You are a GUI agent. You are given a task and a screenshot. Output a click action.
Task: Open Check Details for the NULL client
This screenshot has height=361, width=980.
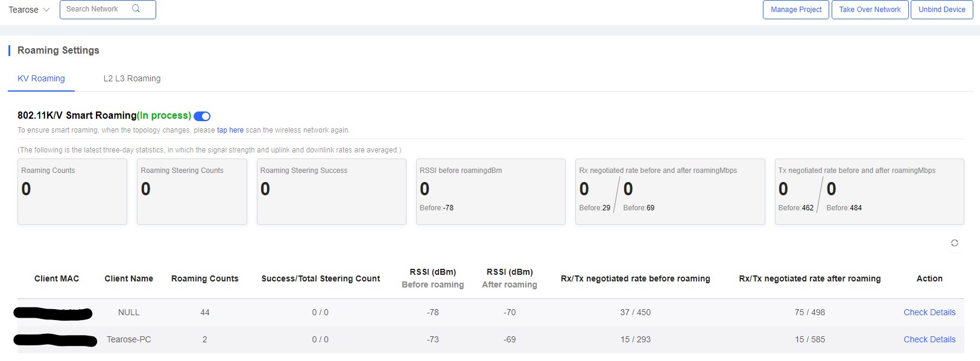(929, 312)
